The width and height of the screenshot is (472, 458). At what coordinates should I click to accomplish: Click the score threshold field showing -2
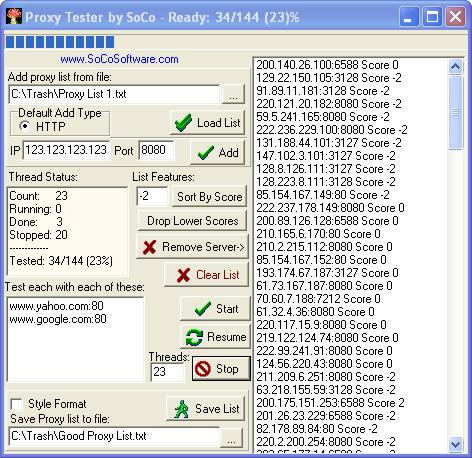point(152,196)
